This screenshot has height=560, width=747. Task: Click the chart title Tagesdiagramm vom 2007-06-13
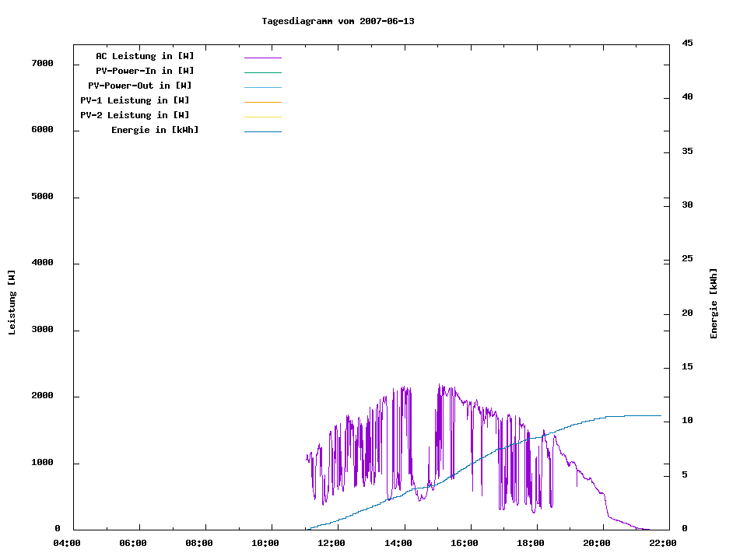[x=338, y=21]
